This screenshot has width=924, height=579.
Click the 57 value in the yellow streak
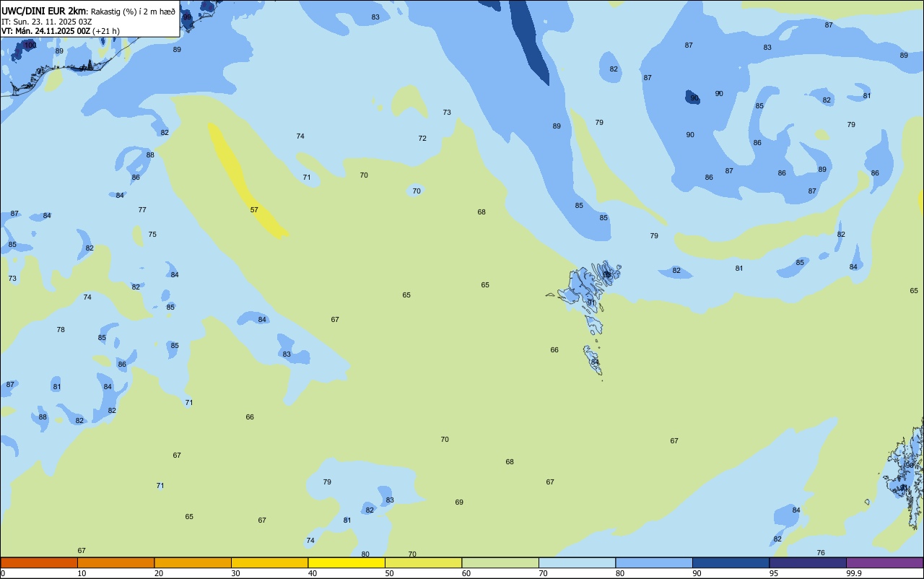coord(254,209)
